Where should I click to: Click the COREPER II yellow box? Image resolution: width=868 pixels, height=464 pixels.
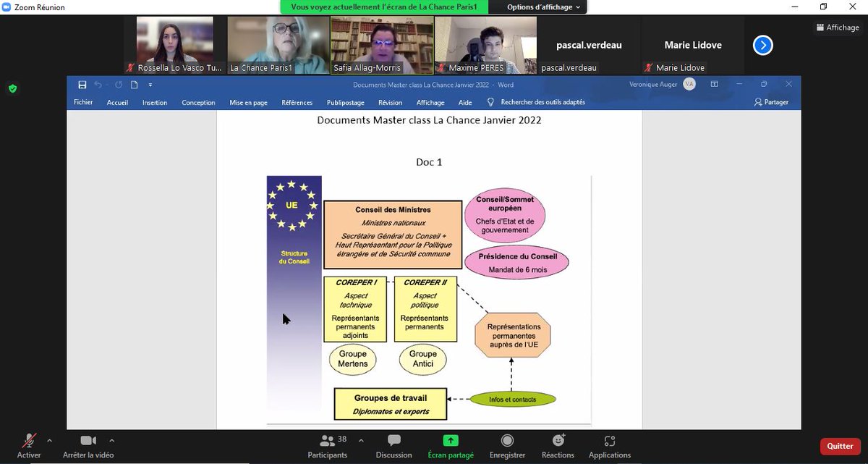(x=425, y=309)
